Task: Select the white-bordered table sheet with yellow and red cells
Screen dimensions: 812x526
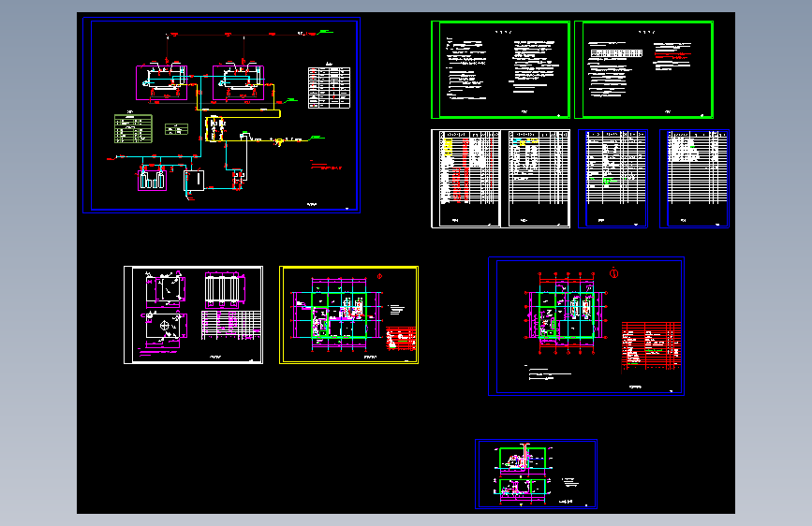Action: pyautogui.click(x=465, y=179)
